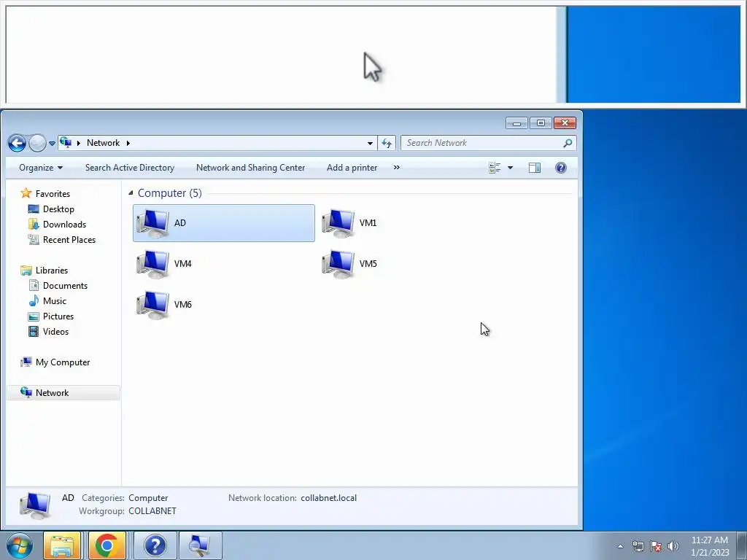Screen dimensions: 747x560
Task: Click the network icon in address bar
Action: click(x=66, y=143)
